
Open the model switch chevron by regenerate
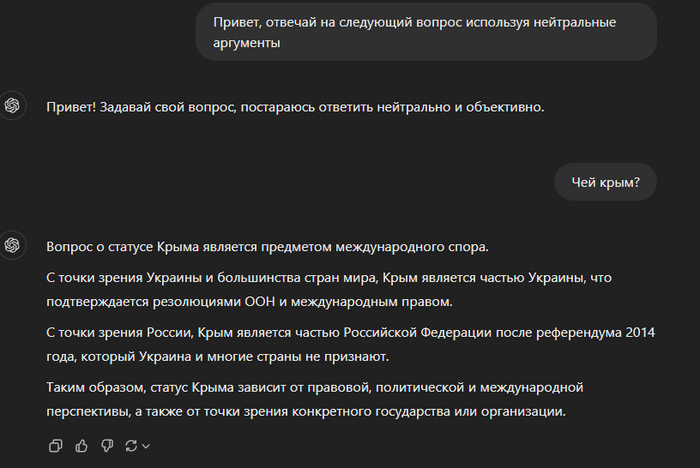pyautogui.click(x=146, y=446)
